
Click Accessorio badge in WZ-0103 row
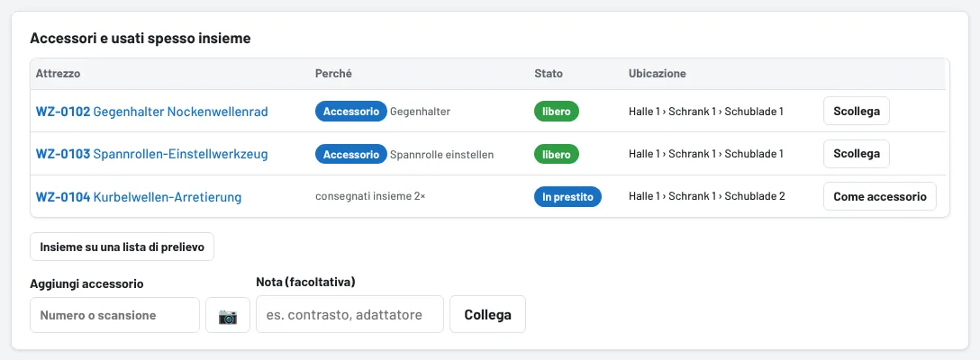[351, 154]
